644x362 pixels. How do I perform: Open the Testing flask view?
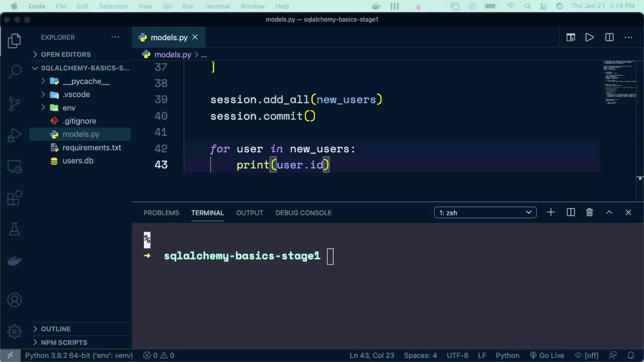click(x=15, y=229)
